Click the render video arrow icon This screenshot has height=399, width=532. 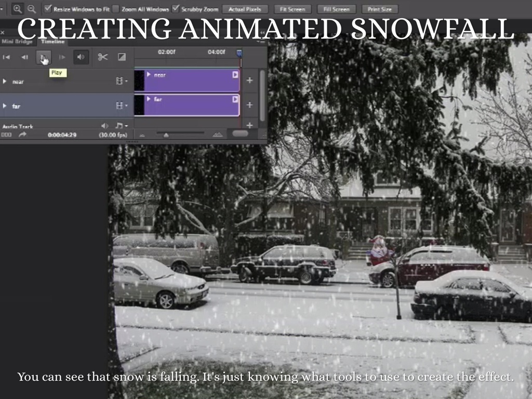tap(22, 135)
